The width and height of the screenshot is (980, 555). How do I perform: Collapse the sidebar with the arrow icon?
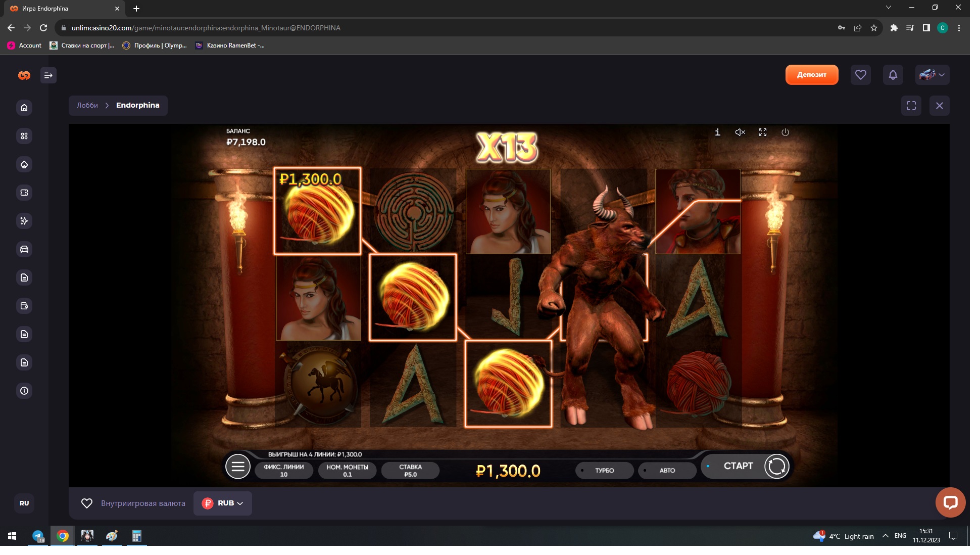pos(48,75)
